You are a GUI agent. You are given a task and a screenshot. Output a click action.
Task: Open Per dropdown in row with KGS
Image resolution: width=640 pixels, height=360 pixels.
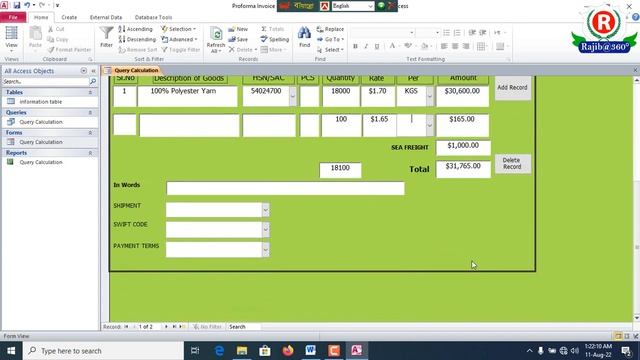point(429,96)
